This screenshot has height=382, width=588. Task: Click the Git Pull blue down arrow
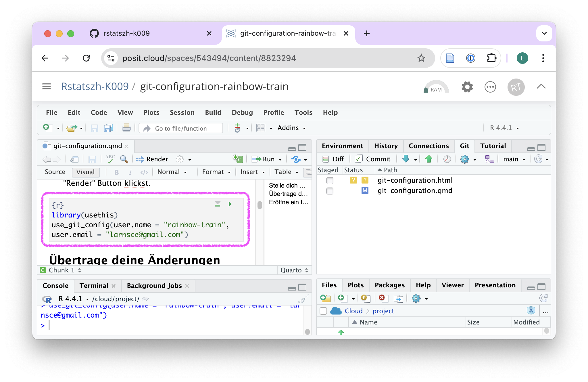[x=406, y=159]
